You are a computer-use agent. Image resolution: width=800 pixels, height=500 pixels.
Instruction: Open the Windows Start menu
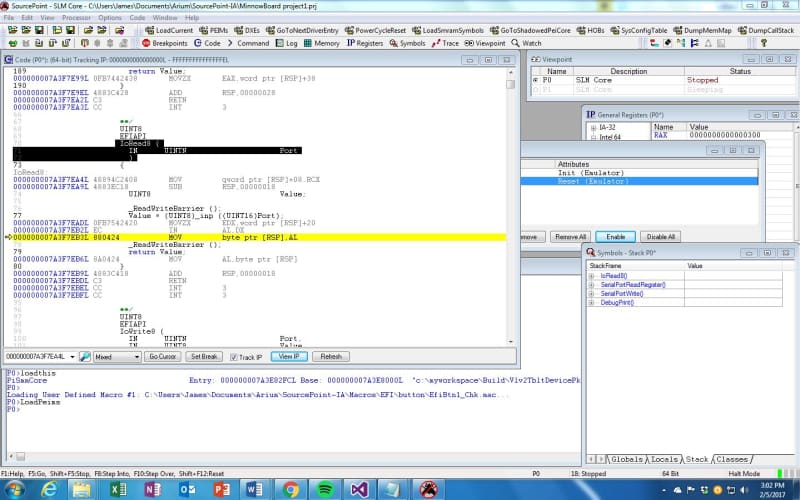pyautogui.click(x=14, y=490)
